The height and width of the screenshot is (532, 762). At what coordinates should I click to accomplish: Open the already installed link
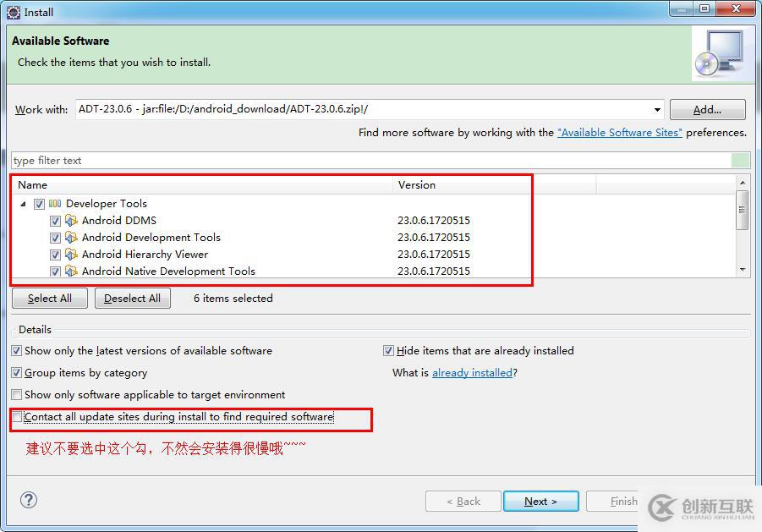(473, 373)
